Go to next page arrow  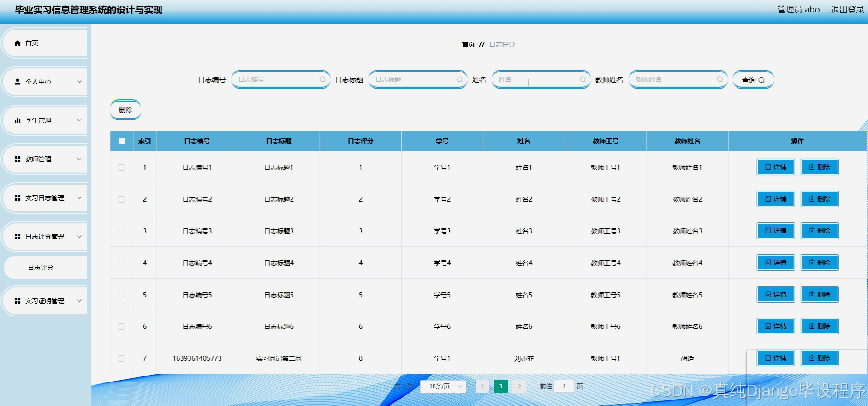(519, 386)
